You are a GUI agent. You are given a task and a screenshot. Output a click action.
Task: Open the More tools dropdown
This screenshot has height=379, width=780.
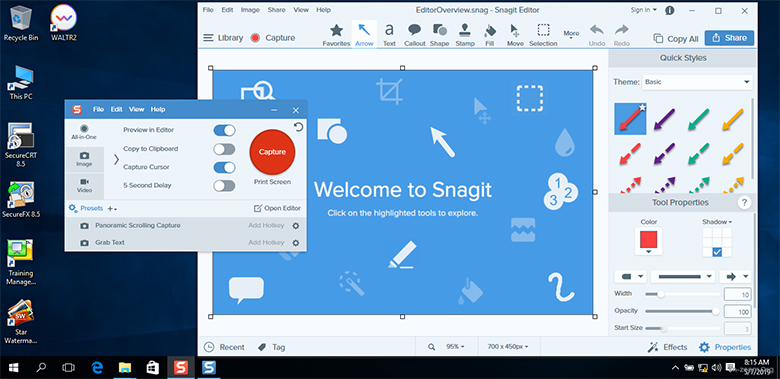point(571,34)
